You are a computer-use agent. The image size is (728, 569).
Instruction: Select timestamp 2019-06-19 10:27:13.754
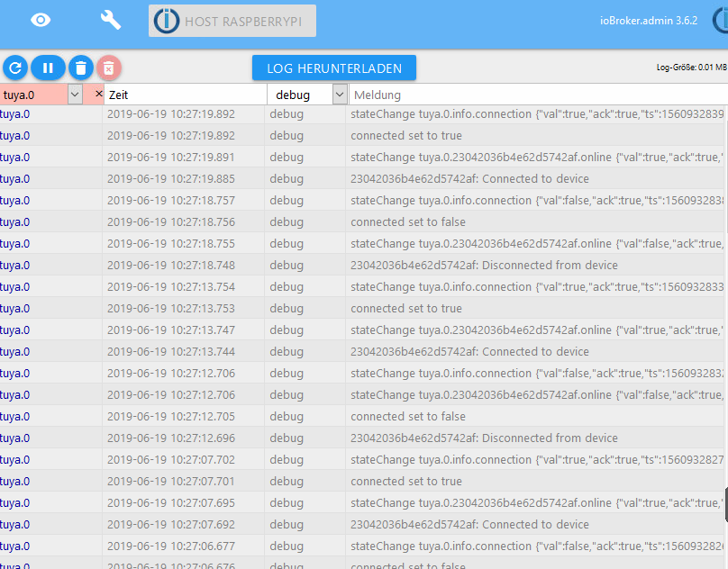(x=171, y=287)
